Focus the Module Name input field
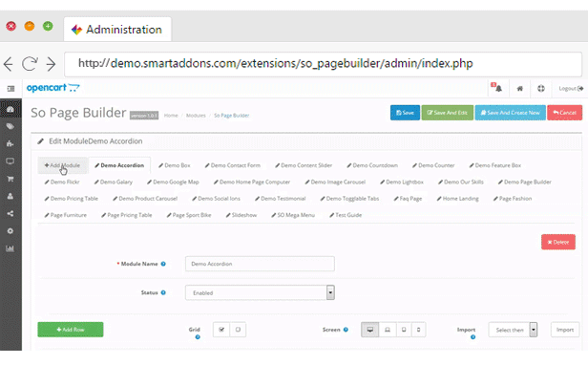This screenshot has height=365, width=588. pyautogui.click(x=260, y=264)
